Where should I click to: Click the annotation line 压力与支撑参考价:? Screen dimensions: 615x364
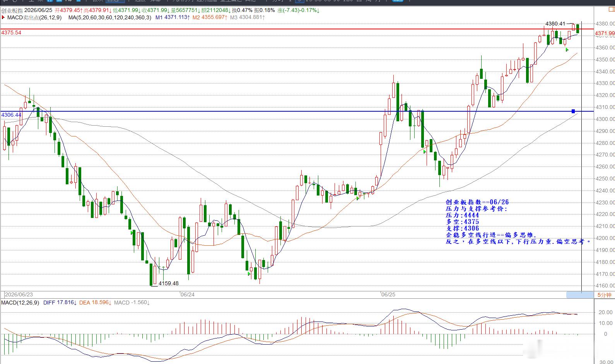coord(477,209)
